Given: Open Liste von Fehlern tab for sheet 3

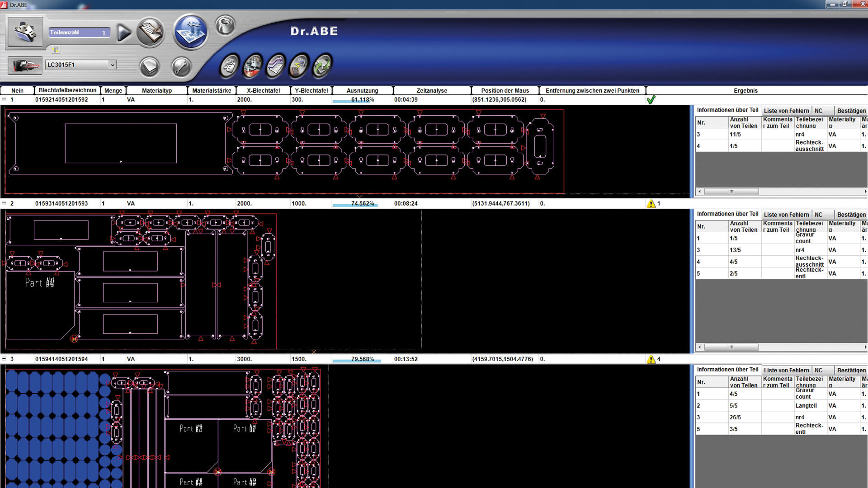Looking at the screenshot, I should (x=786, y=370).
